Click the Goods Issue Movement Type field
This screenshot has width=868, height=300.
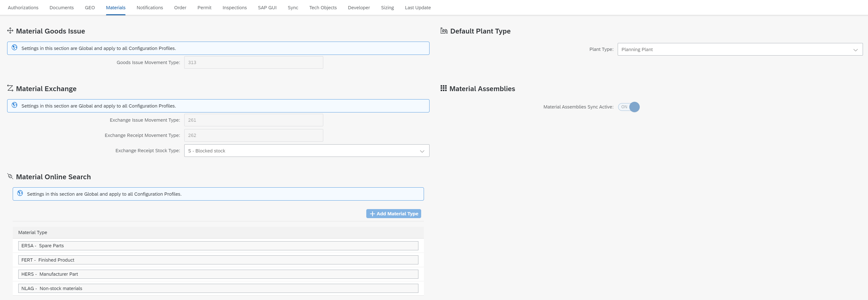click(253, 62)
